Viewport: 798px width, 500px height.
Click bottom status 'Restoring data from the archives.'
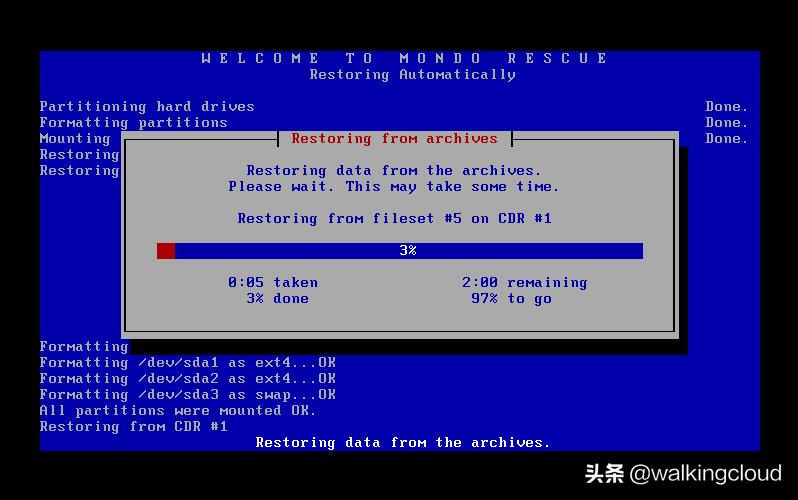coord(403,442)
